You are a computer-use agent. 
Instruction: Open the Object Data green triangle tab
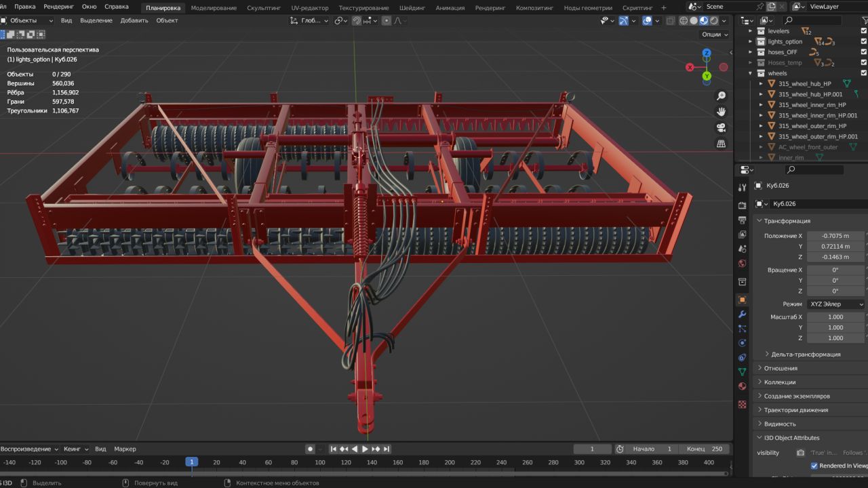click(743, 371)
